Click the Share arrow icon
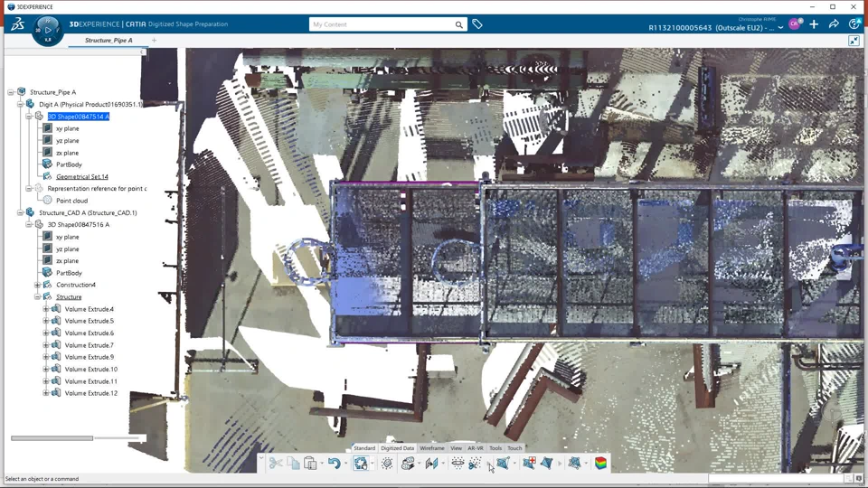This screenshot has width=868, height=488. 834,23
